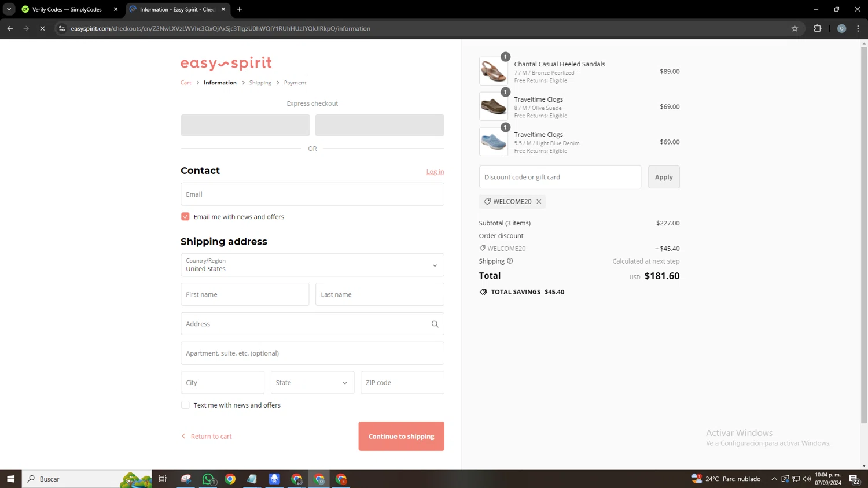
Task: Select the Information breadcrumb step
Action: [x=220, y=83]
